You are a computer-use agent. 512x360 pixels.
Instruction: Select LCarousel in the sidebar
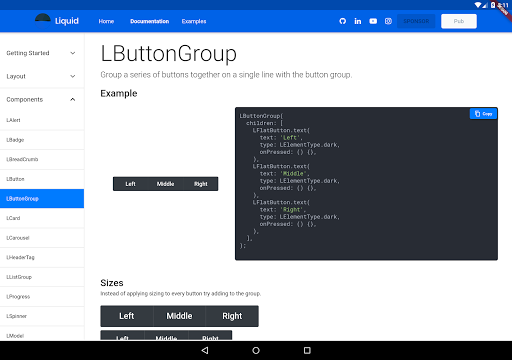coord(42,238)
